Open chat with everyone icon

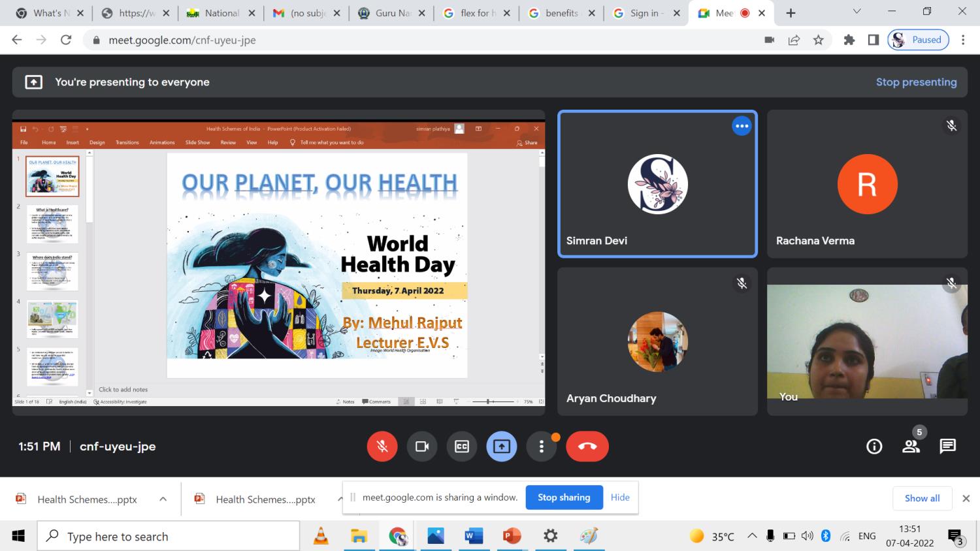[947, 447]
